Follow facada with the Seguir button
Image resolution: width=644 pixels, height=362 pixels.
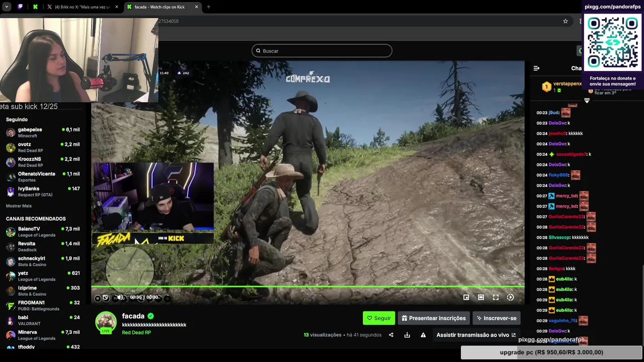click(379, 318)
